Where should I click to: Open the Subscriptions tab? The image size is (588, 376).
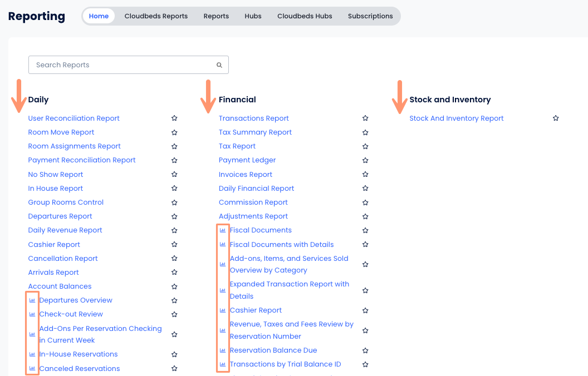370,16
